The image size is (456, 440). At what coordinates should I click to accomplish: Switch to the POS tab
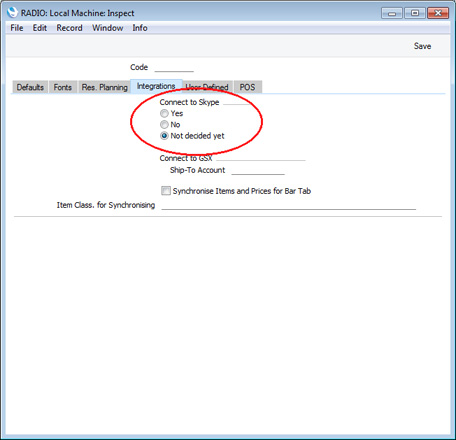(x=248, y=87)
